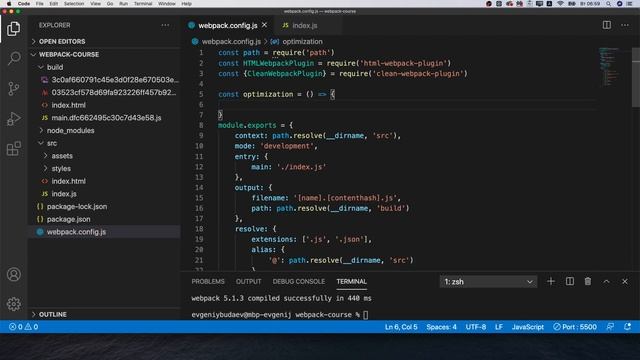
Task: Expand the assets folder
Action: click(x=105, y=156)
